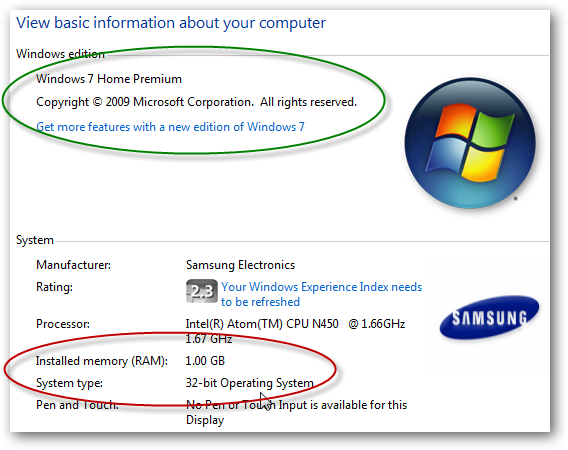Click the 'System' section header
Screen dimensions: 568x450
tap(35, 240)
